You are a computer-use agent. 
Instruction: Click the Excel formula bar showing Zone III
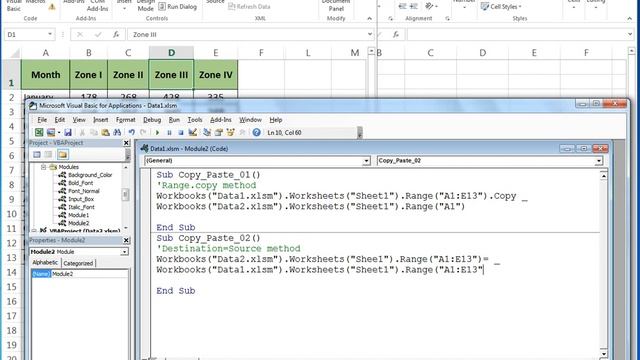coord(247,35)
